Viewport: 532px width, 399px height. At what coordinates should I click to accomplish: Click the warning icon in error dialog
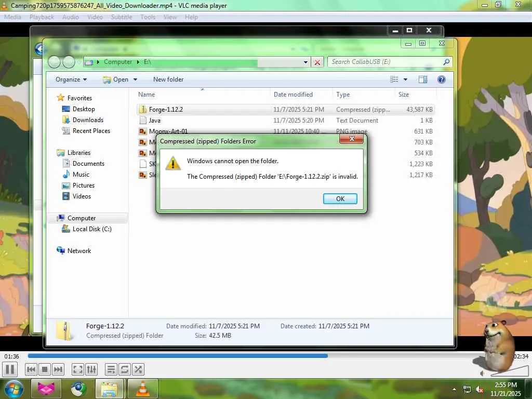coord(172,163)
